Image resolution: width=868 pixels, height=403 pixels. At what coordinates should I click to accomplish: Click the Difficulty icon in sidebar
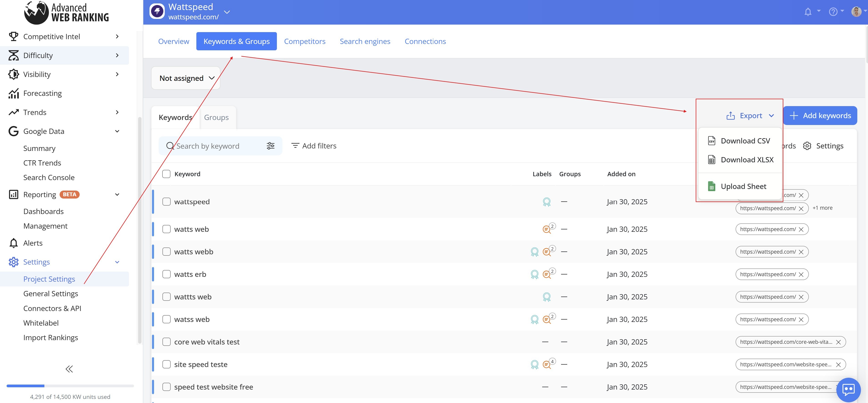pyautogui.click(x=13, y=55)
